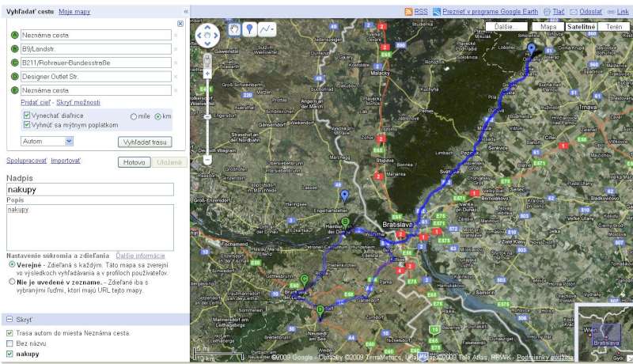Click the zoom slider handle

[207, 148]
